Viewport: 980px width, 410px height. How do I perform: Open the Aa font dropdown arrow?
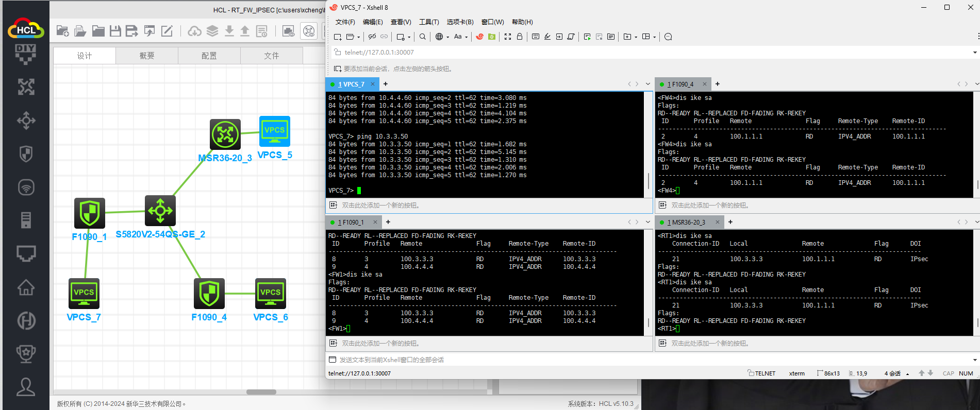coord(466,37)
